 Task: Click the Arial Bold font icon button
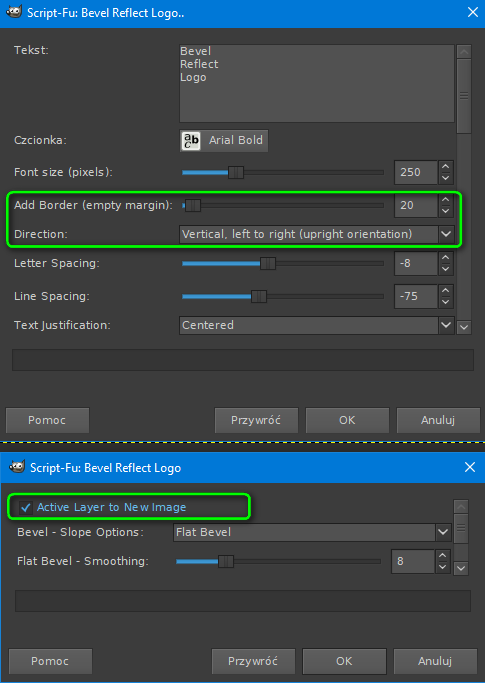pos(224,141)
